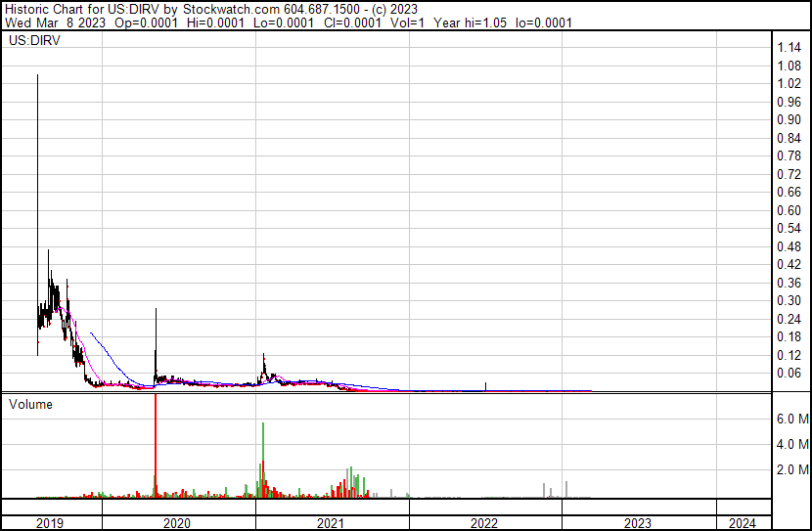Click the 0.18 price axis value
The width and height of the screenshot is (812, 531).
[789, 337]
